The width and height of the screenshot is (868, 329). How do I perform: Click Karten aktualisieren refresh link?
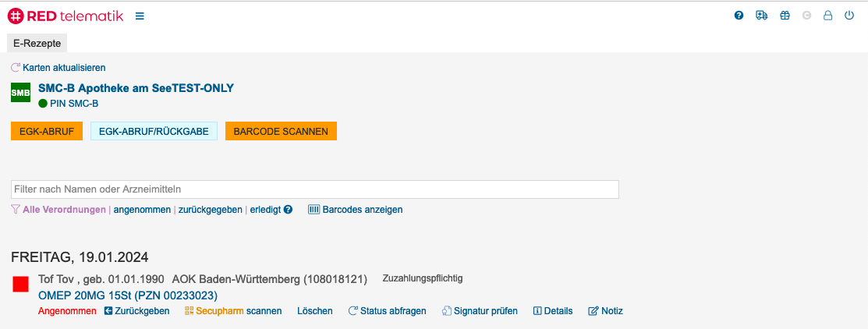[58, 68]
